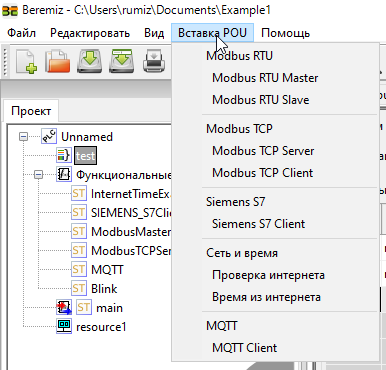Click the Open project folder icon

click(58, 61)
